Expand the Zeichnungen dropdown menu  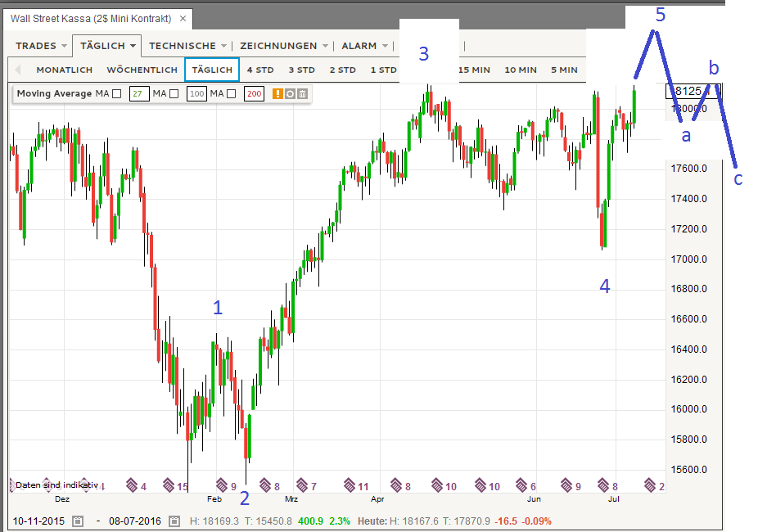pyautogui.click(x=282, y=46)
